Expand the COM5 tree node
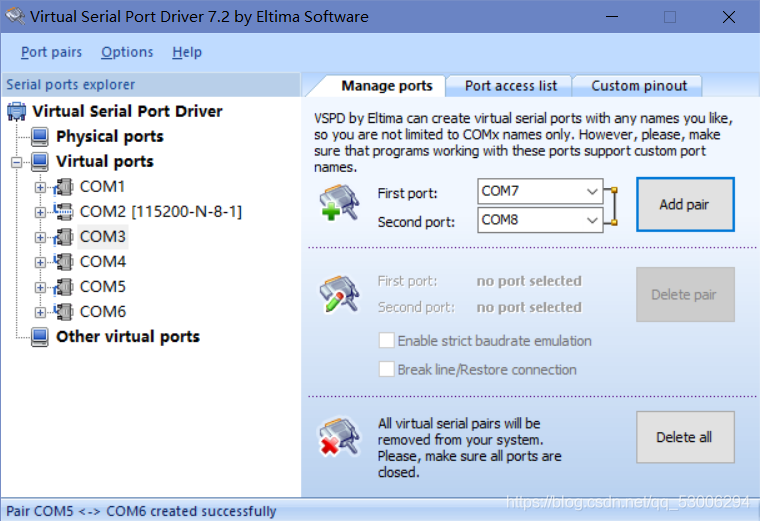 40,287
